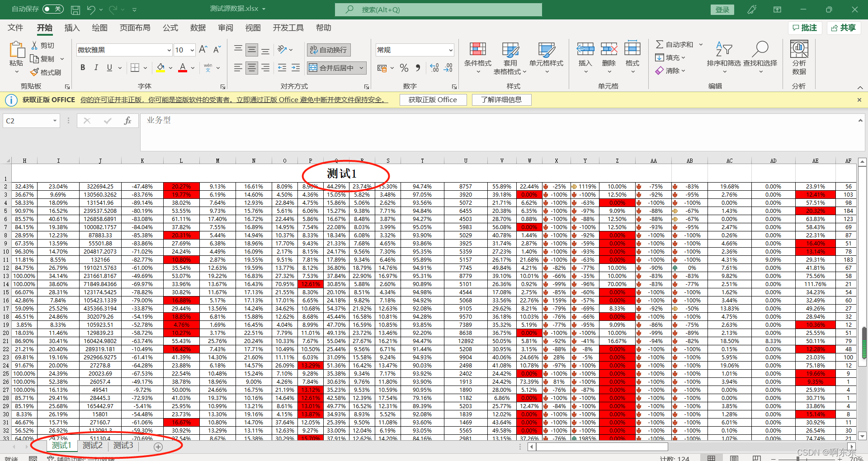Click the 了解详细信息 button
Viewport: 868px width, 461px height.
(501, 100)
